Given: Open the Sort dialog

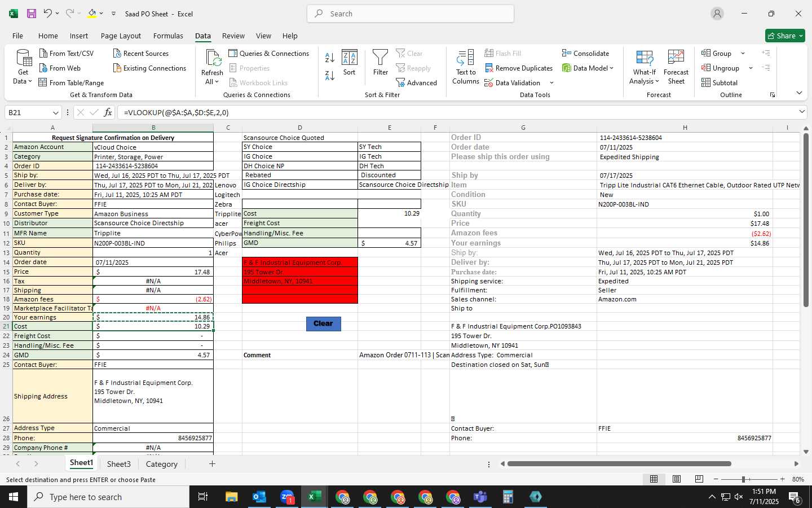Looking at the screenshot, I should tap(350, 63).
